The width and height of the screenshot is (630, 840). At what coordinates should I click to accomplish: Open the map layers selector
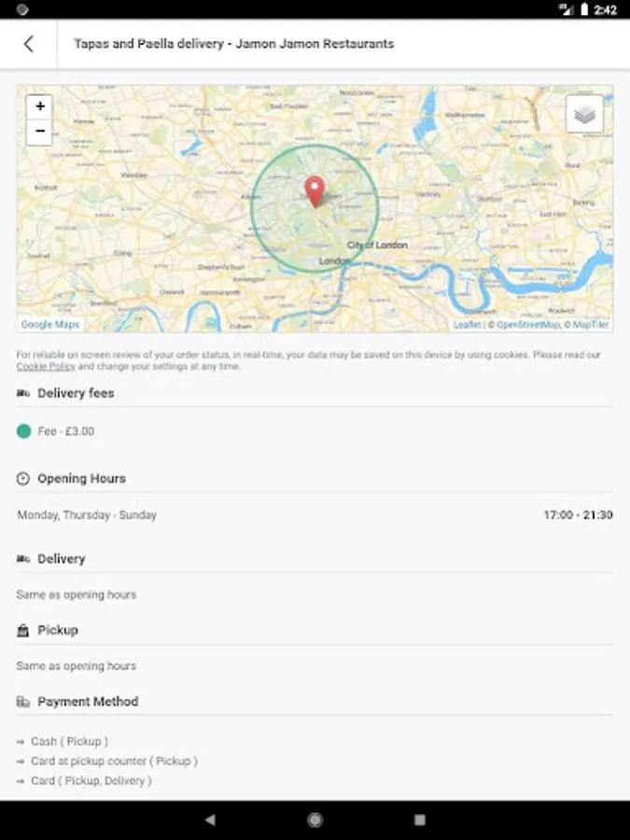(584, 114)
